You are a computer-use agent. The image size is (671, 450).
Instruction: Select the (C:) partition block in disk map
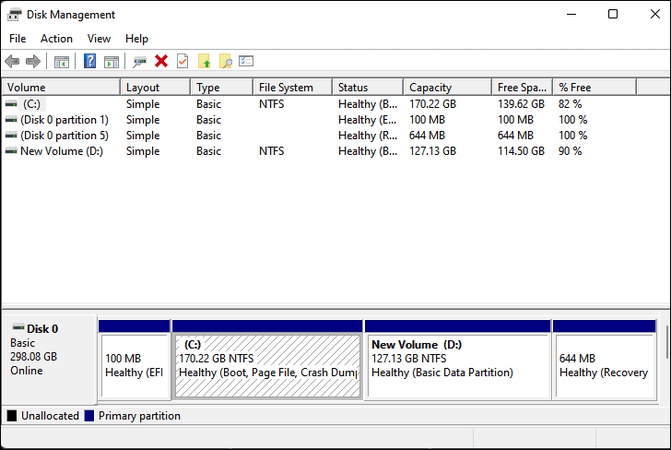267,365
